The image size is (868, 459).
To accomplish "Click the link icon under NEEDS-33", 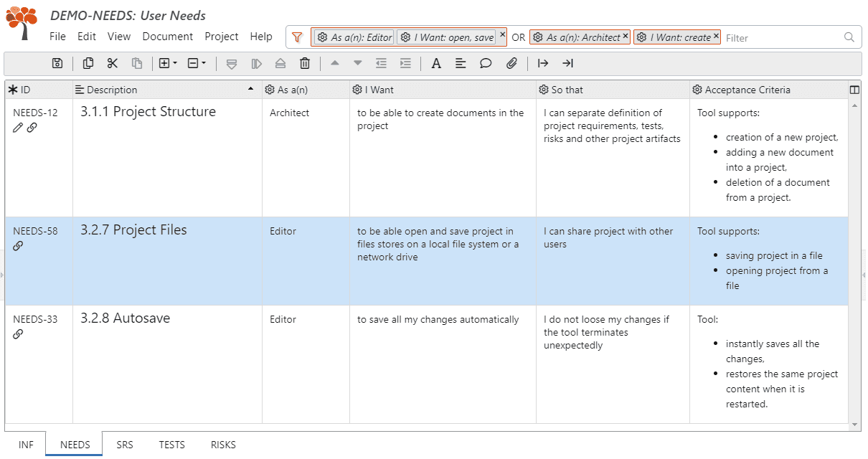I will (x=19, y=334).
